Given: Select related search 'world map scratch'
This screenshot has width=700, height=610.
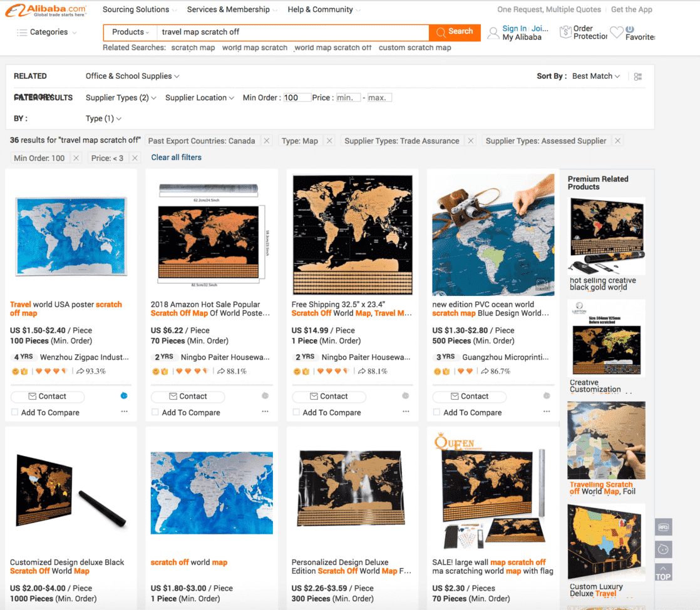Looking at the screenshot, I should pos(254,48).
